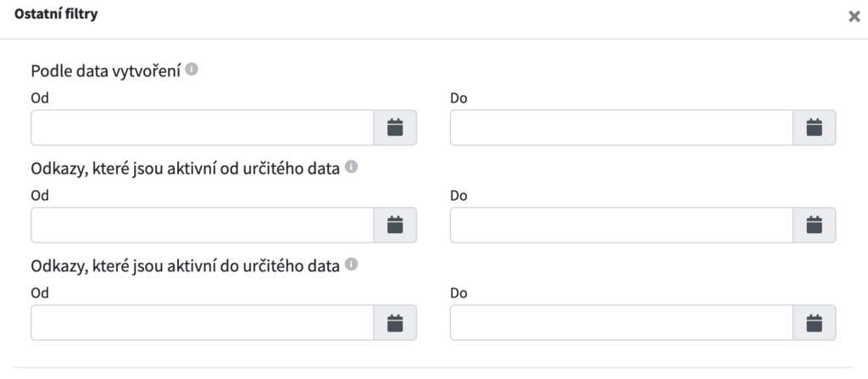
Task: Open calendar for 'aktivní do' Do field
Action: (815, 322)
